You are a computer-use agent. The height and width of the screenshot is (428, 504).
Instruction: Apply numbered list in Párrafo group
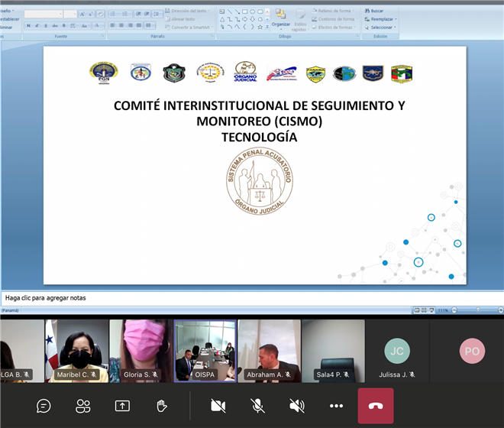pyautogui.click(x=126, y=14)
